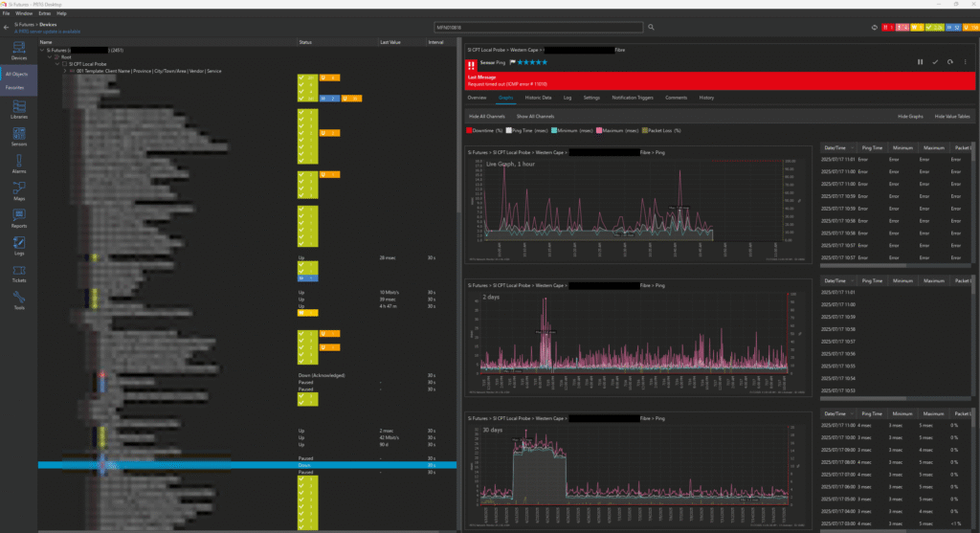Click the acknowledge checkmark icon

tap(935, 61)
